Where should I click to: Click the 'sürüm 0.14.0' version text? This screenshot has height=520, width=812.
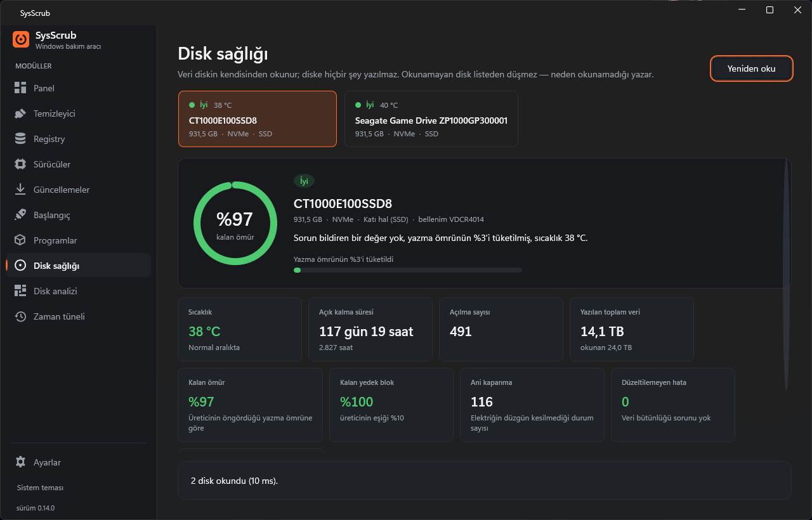(x=36, y=508)
